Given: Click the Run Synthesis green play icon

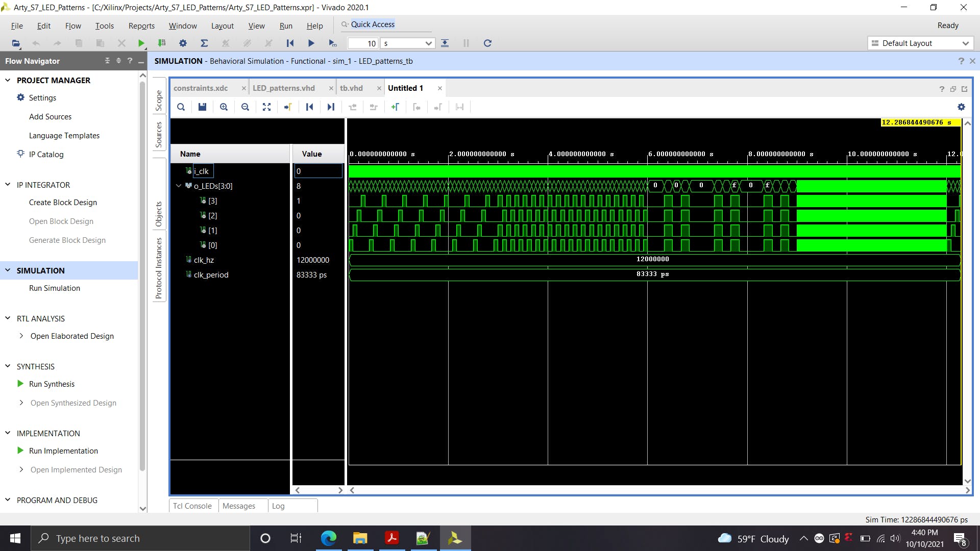Looking at the screenshot, I should (20, 384).
